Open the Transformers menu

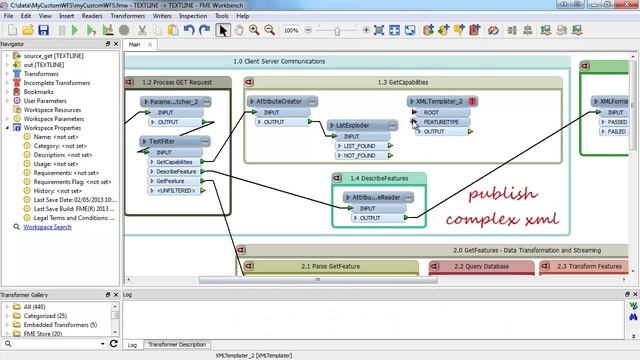tap(127, 16)
